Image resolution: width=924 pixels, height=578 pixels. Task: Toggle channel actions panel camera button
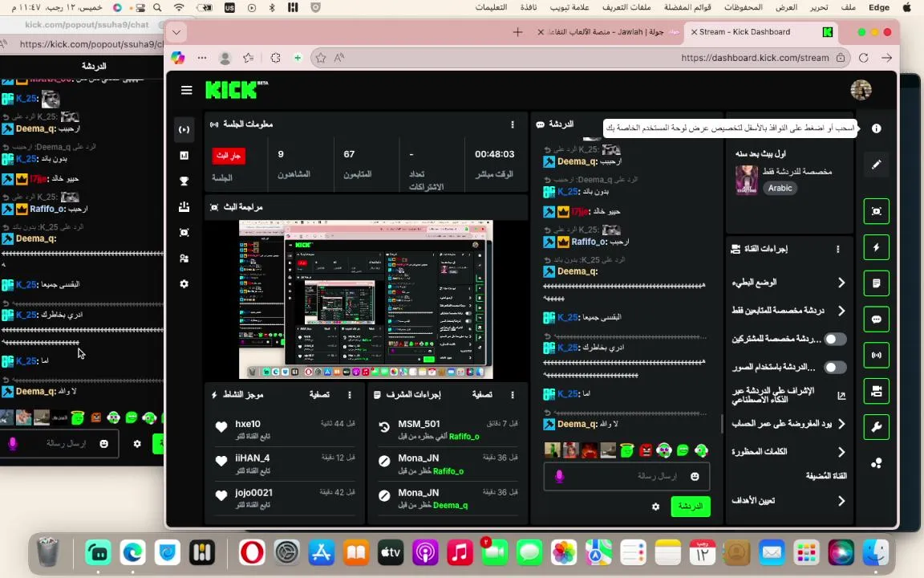point(876,391)
